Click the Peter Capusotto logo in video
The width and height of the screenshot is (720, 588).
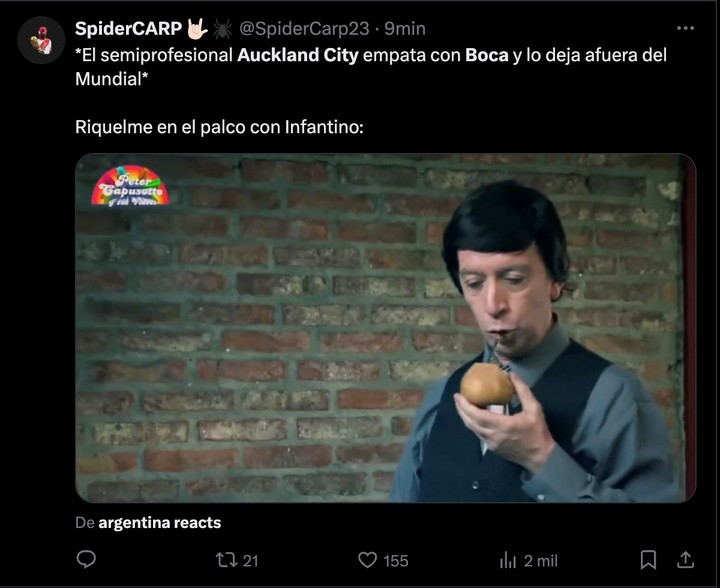[130, 185]
